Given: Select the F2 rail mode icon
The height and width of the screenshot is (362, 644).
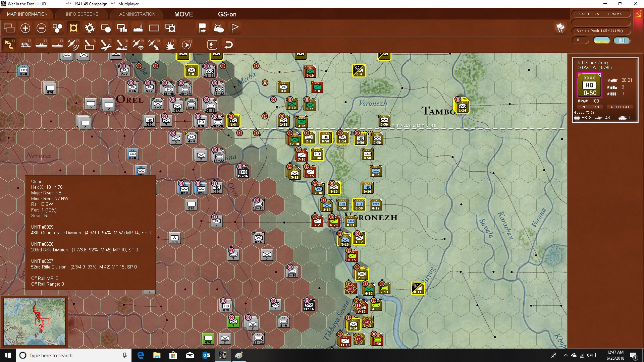Looking at the screenshot, I should pos(25,44).
